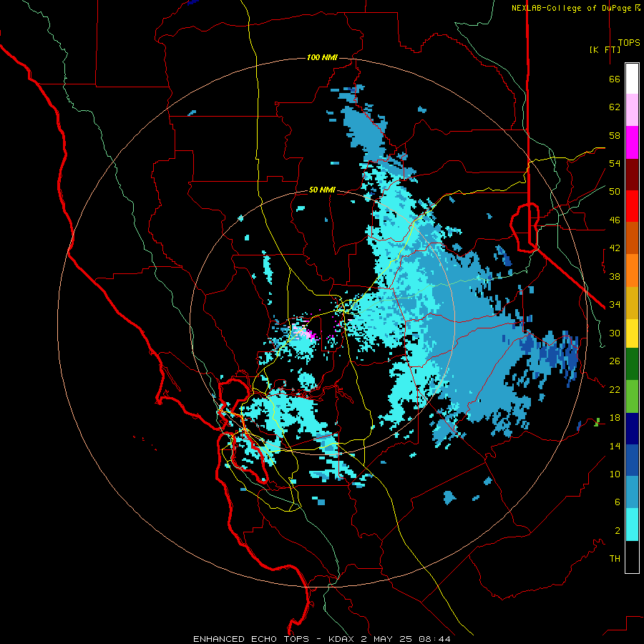Click the legend value label 62
The image size is (644, 644).
(x=615, y=107)
